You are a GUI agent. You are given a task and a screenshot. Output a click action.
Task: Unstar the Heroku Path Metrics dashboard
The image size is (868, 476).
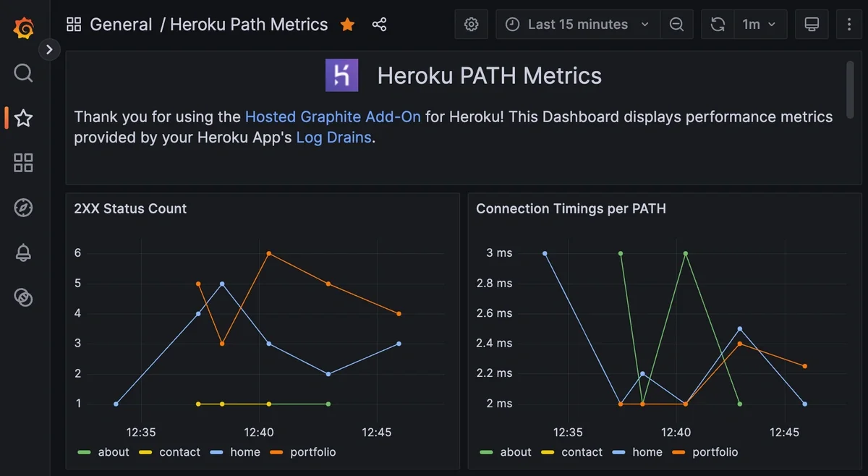(x=347, y=24)
